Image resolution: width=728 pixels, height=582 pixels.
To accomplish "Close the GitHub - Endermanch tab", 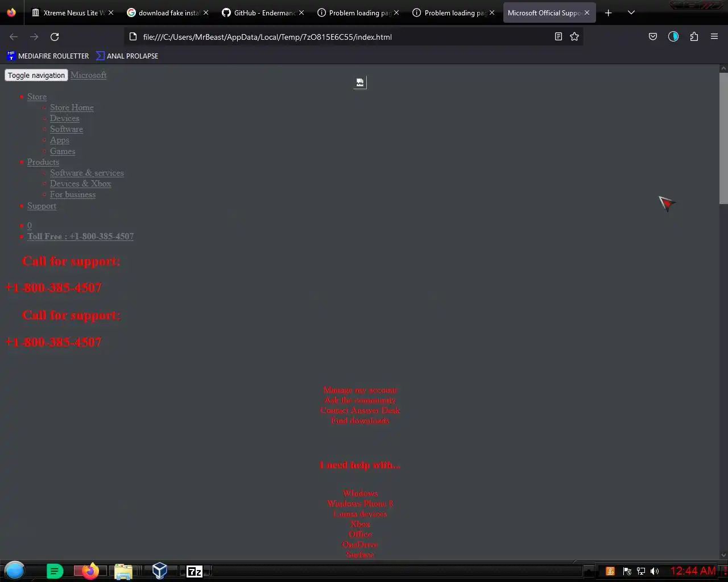I will click(301, 13).
